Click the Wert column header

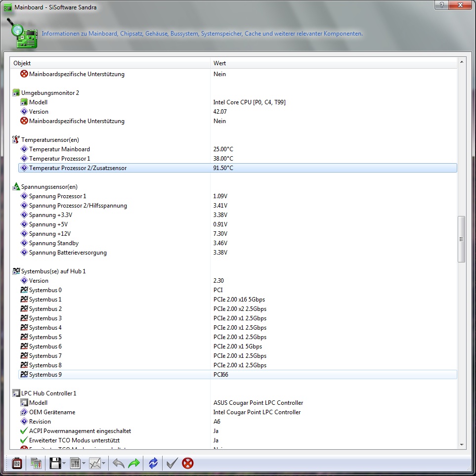333,63
